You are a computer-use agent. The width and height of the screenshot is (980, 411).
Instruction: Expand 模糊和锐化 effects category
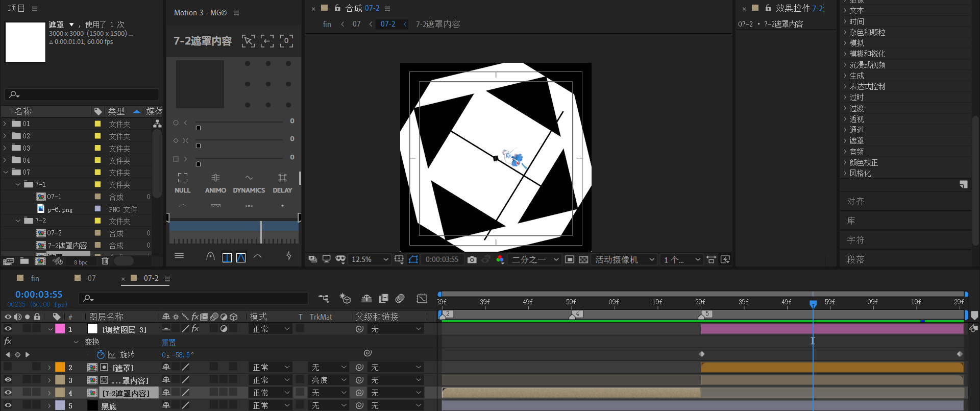pyautogui.click(x=845, y=54)
